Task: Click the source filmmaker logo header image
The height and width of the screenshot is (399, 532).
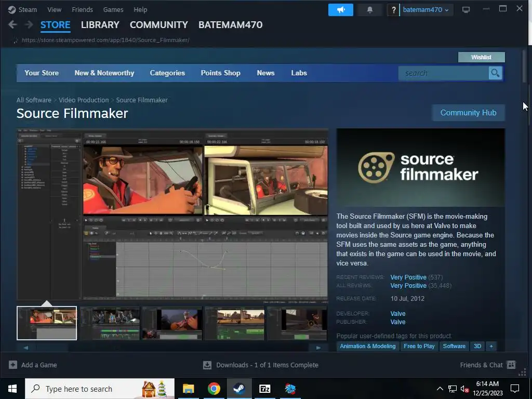Action: (421, 167)
